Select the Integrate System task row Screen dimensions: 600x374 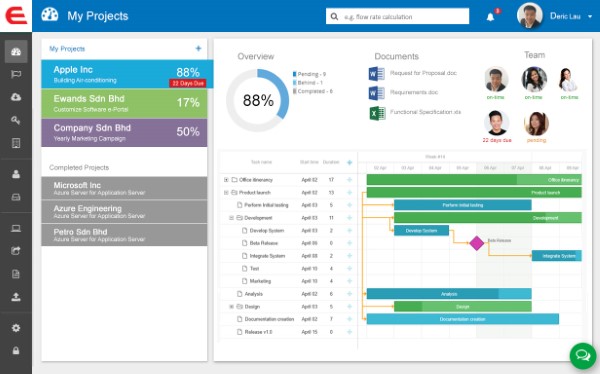pyautogui.click(x=289, y=256)
